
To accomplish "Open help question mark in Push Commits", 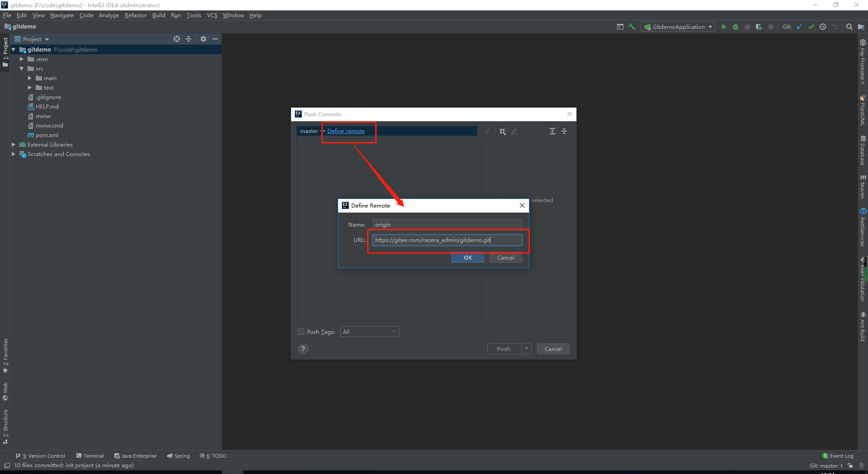I will [303, 349].
